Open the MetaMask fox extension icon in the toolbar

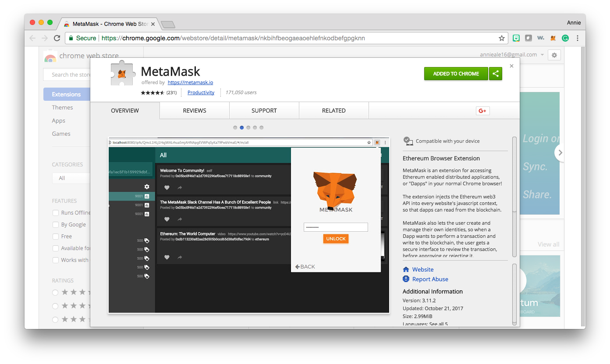(x=553, y=38)
